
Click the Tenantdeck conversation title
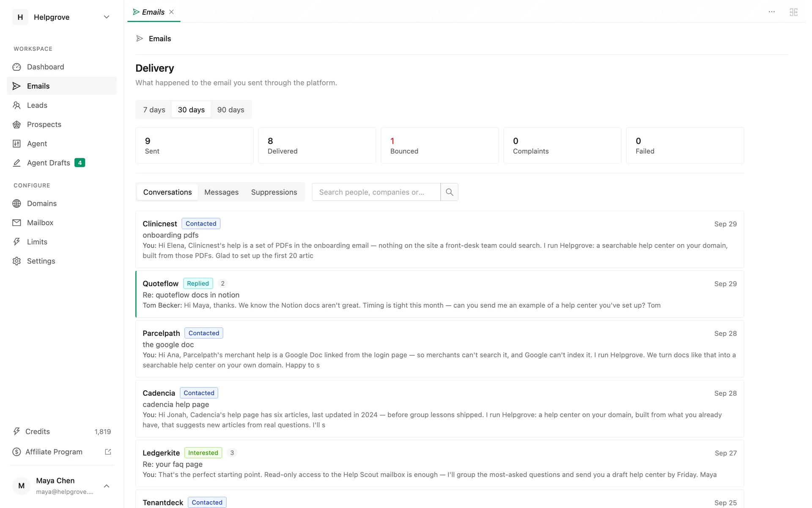tap(163, 502)
